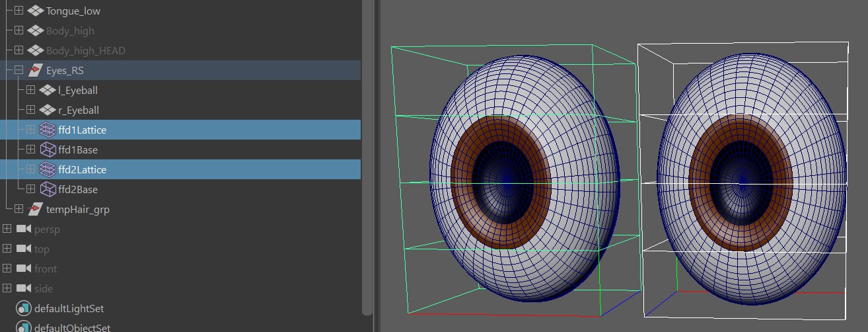Viewport: 868px width, 332px height.
Task: Click the tempHair_grp group icon
Action: (x=35, y=210)
